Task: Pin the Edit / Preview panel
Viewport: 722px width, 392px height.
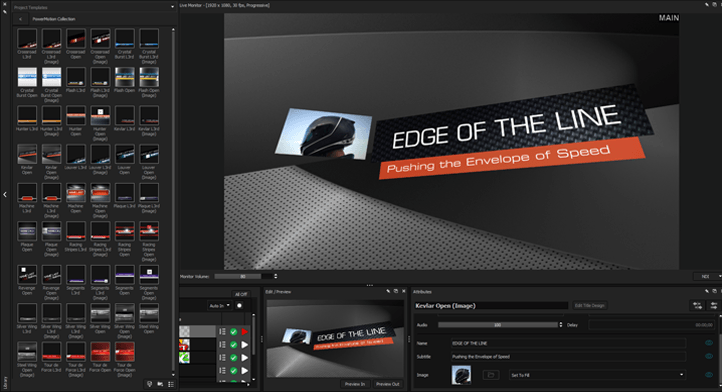Action: [388, 291]
